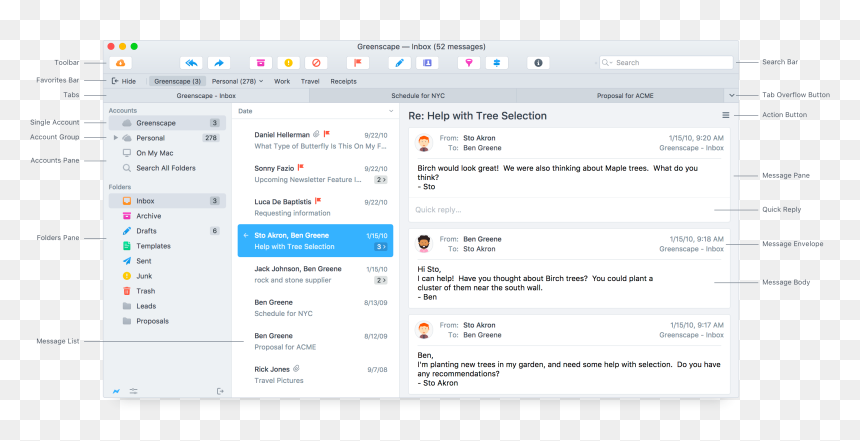Image resolution: width=860 pixels, height=441 pixels.
Task: Open the Archive folder
Action: [167, 216]
